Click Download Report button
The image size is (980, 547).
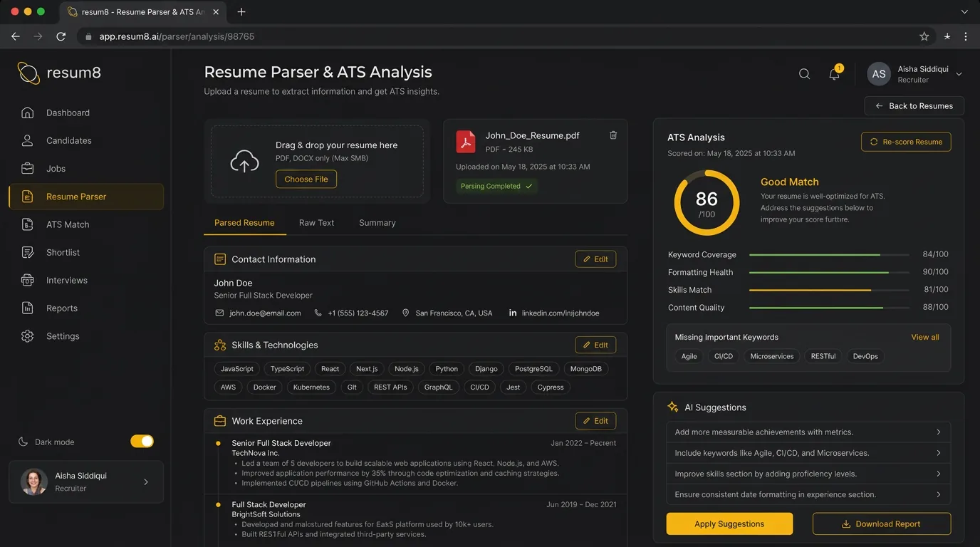coord(882,523)
